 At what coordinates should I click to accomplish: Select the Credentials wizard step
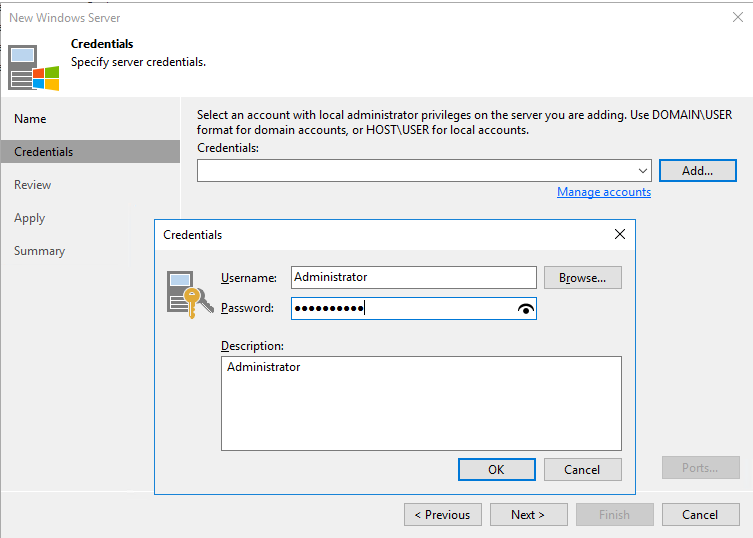coord(44,152)
